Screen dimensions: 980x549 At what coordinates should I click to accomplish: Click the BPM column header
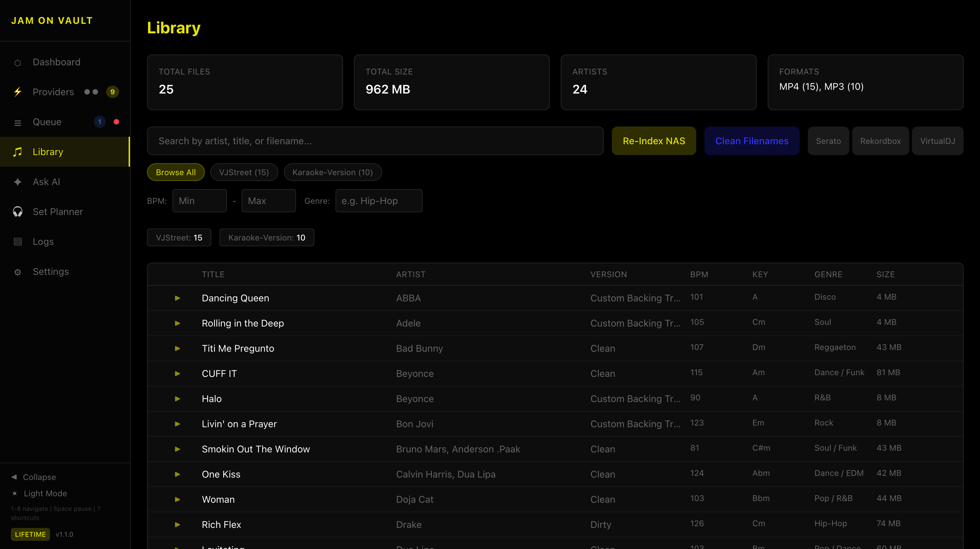click(x=699, y=274)
